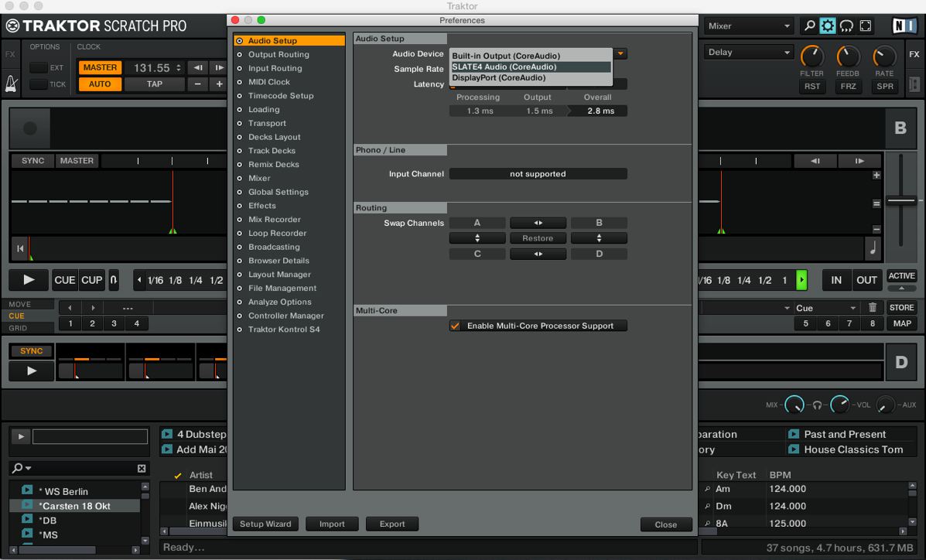Image resolution: width=926 pixels, height=560 pixels.
Task: Adjust the FILTER knob in FX panel
Action: click(812, 56)
